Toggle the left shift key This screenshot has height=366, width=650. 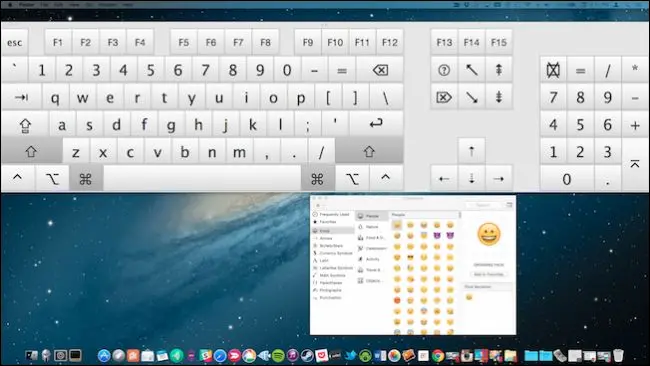31,151
